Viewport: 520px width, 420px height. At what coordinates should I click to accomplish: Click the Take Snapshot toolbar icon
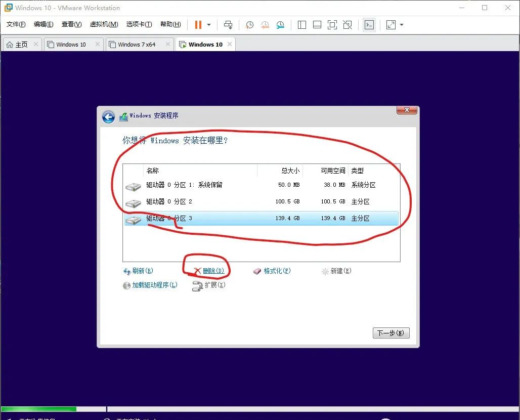(249, 25)
